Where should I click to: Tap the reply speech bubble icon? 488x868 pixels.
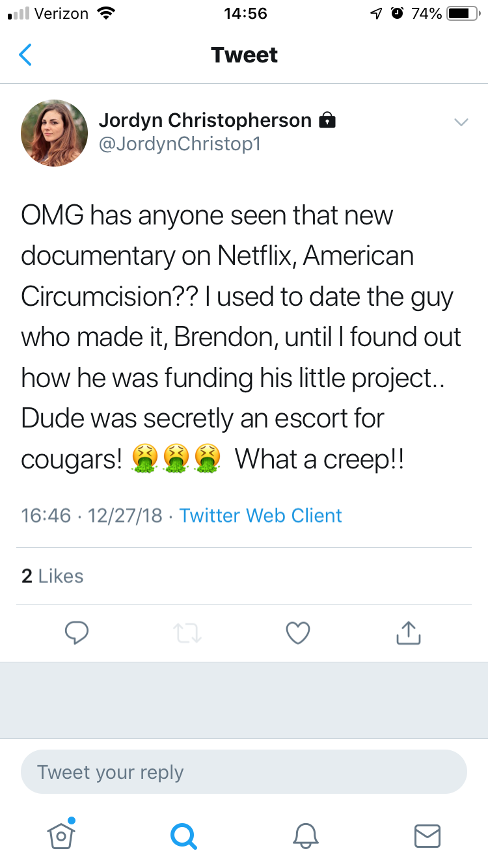77,632
